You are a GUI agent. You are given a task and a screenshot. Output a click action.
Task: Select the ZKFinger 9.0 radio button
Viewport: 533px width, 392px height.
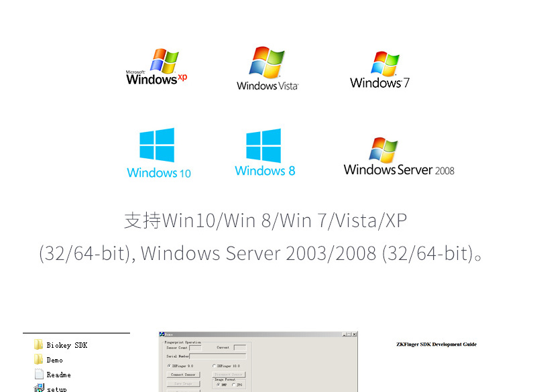click(x=169, y=366)
